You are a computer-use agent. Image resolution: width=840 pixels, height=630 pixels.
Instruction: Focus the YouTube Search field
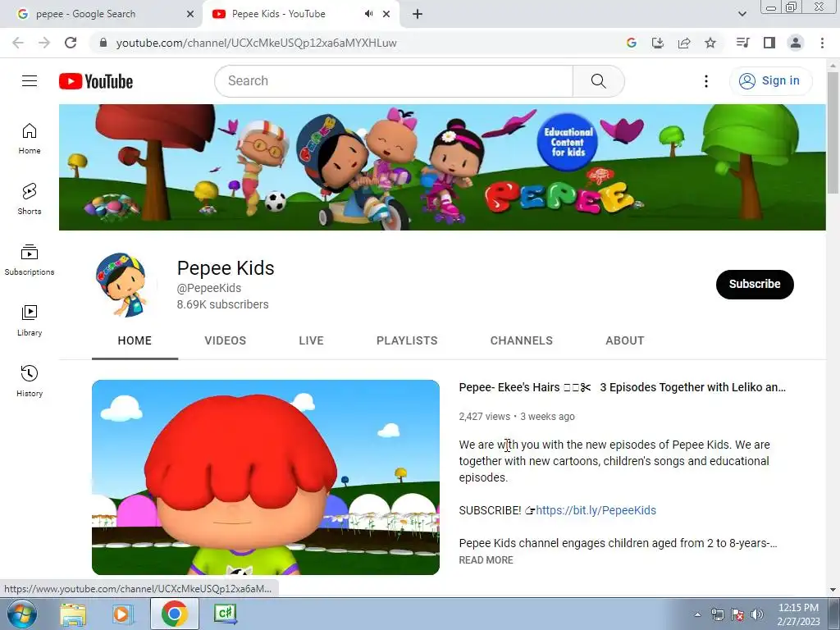(394, 81)
